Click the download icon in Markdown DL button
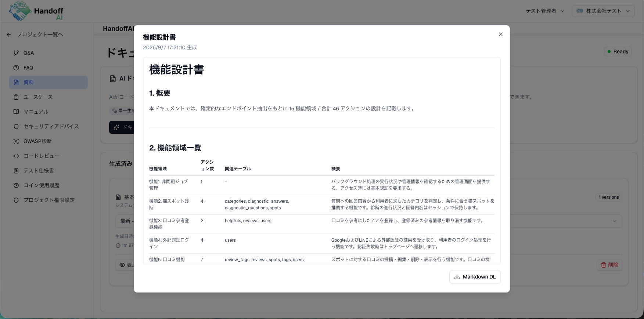644x319 pixels. pos(457,277)
